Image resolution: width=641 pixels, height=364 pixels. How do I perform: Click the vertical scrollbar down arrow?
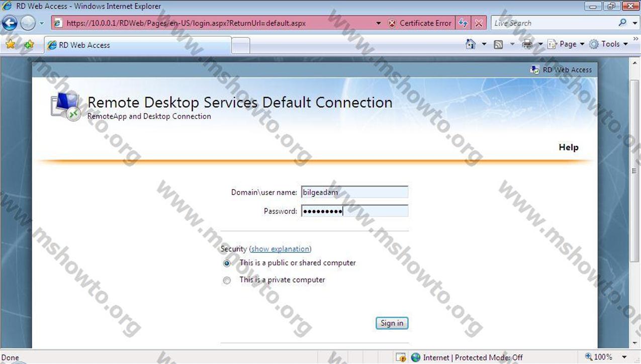click(635, 344)
